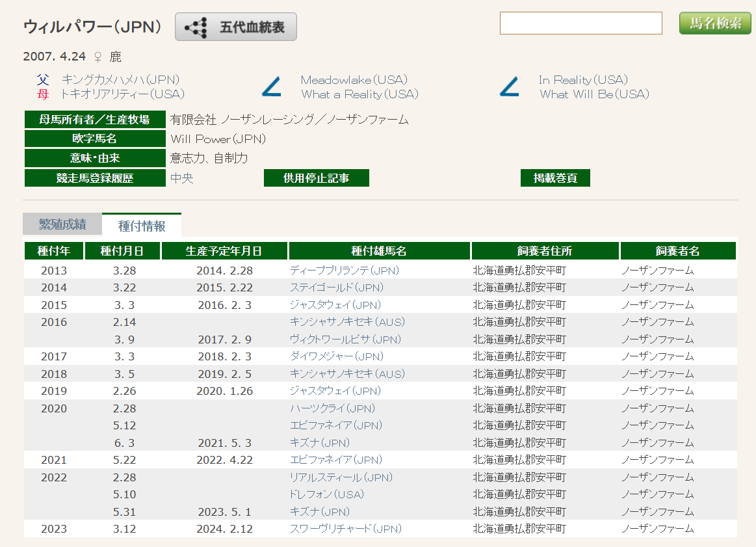
Task: Focus the horse name search input field
Action: point(580,23)
